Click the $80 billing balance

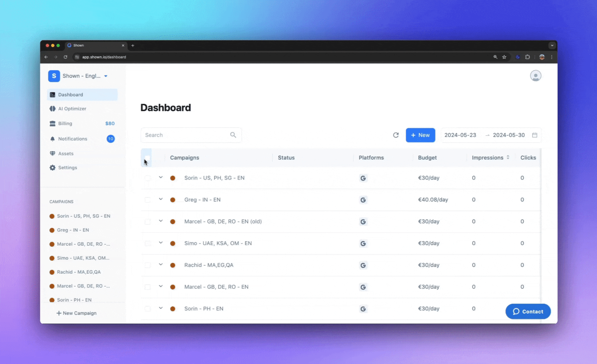pyautogui.click(x=110, y=123)
